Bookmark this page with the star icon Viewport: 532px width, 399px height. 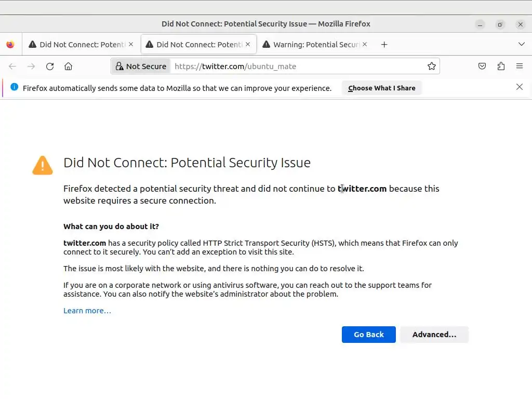click(431, 66)
